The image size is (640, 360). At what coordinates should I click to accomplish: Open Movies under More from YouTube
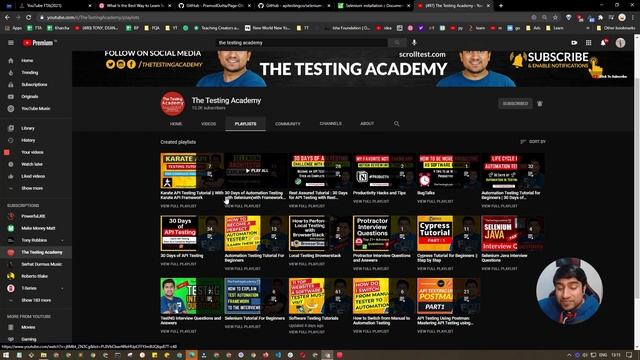tap(36, 327)
